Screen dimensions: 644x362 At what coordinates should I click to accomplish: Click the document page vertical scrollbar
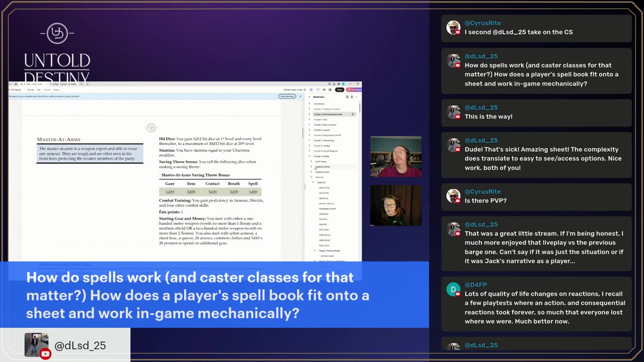click(302, 132)
